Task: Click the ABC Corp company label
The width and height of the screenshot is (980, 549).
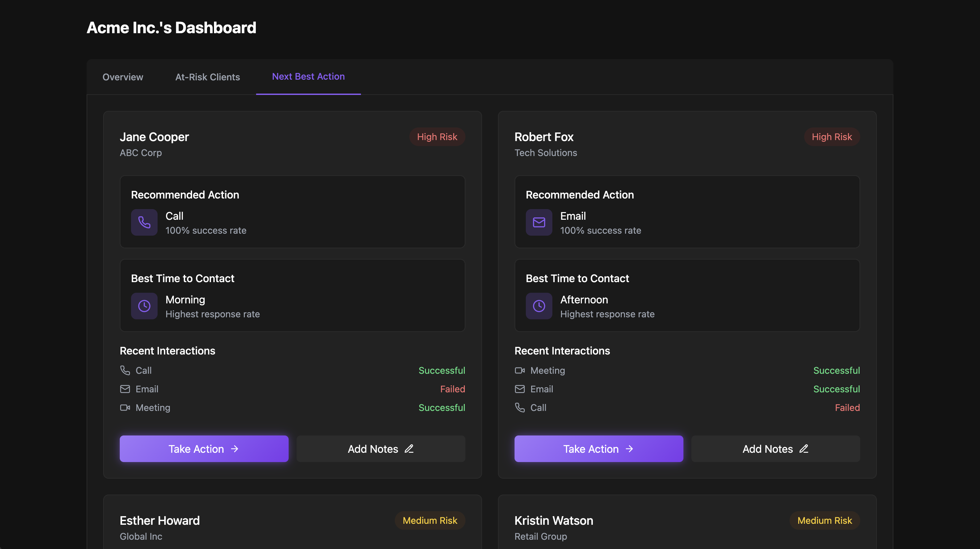Action: click(x=141, y=153)
